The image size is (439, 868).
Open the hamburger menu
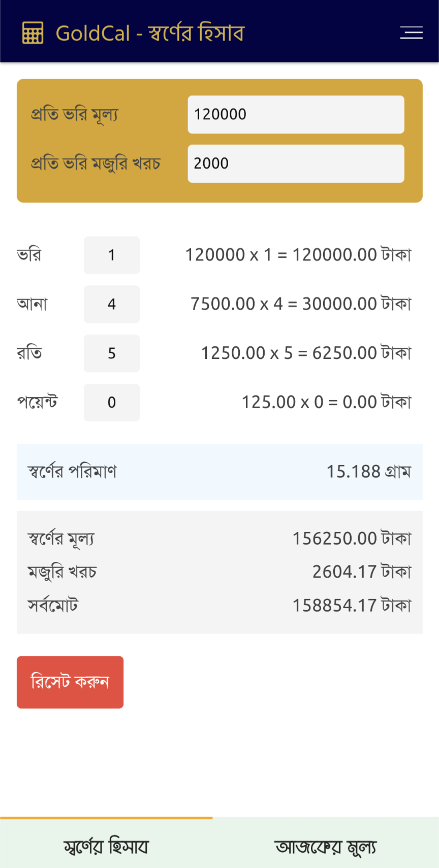point(412,32)
